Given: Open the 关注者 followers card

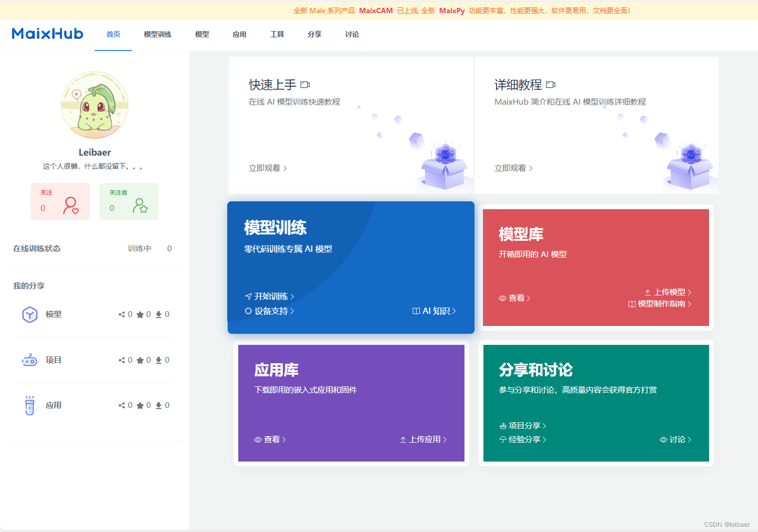Looking at the screenshot, I should click(x=129, y=201).
